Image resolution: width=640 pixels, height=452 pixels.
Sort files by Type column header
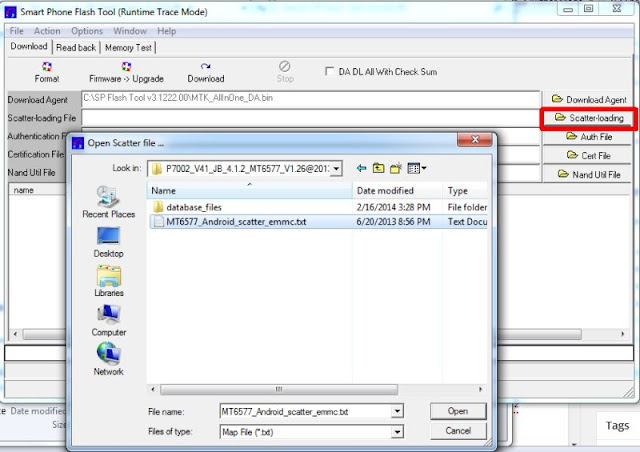465,191
